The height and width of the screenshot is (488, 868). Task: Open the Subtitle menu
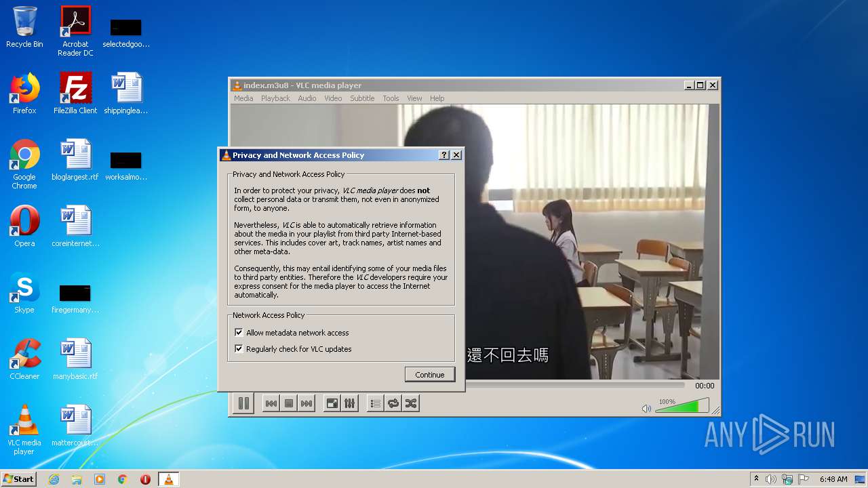(x=362, y=98)
